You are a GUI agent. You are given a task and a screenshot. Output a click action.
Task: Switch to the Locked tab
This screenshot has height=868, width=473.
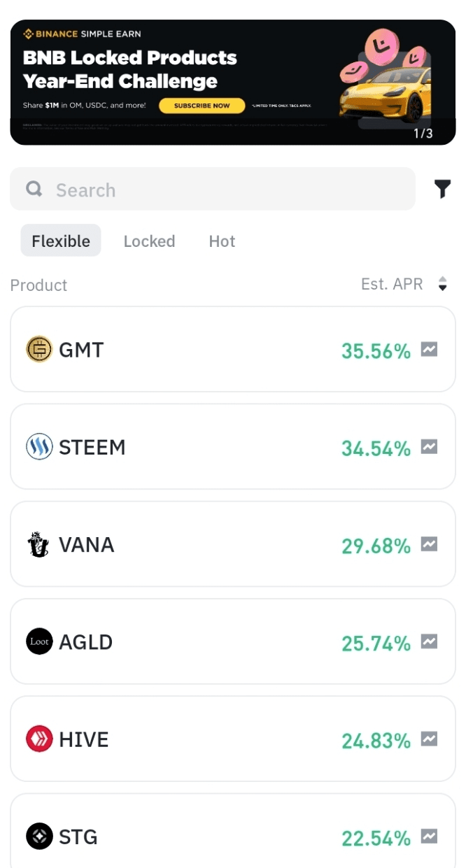coord(149,241)
